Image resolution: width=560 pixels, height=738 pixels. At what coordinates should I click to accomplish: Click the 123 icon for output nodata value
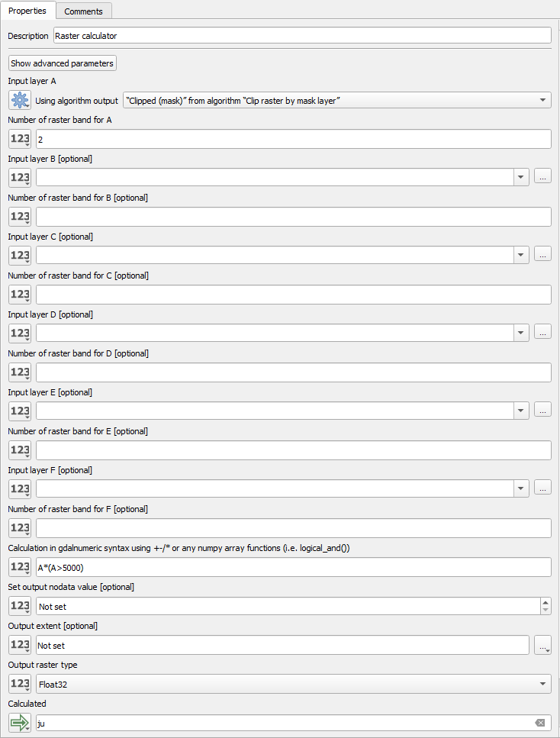[20, 606]
